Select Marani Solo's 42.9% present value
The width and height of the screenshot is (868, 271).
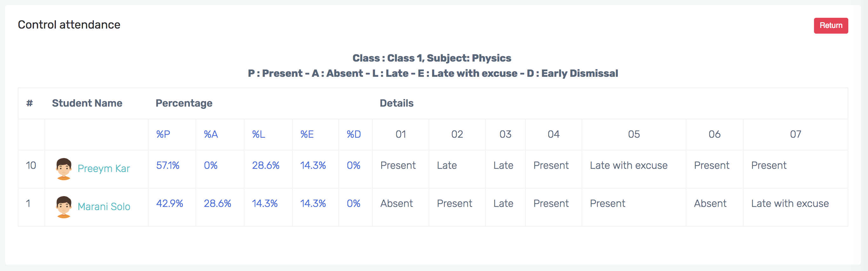170,203
